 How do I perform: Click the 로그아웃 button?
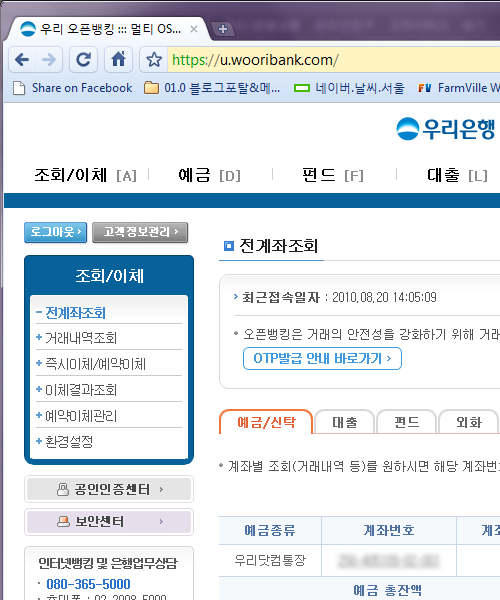(x=55, y=232)
